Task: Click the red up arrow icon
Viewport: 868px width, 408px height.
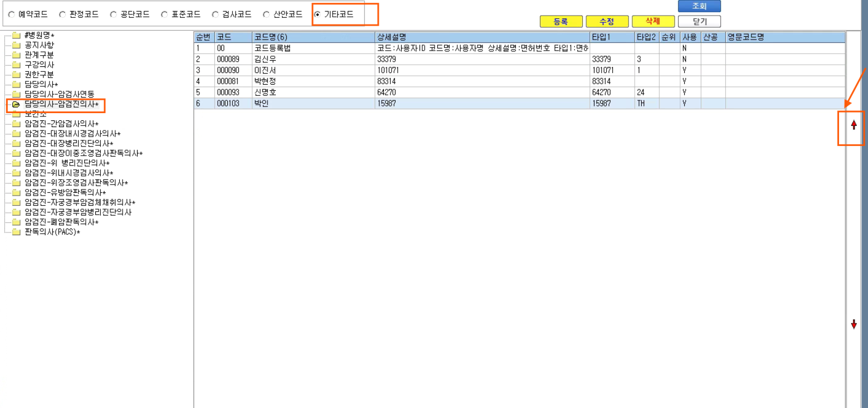Action: click(854, 125)
